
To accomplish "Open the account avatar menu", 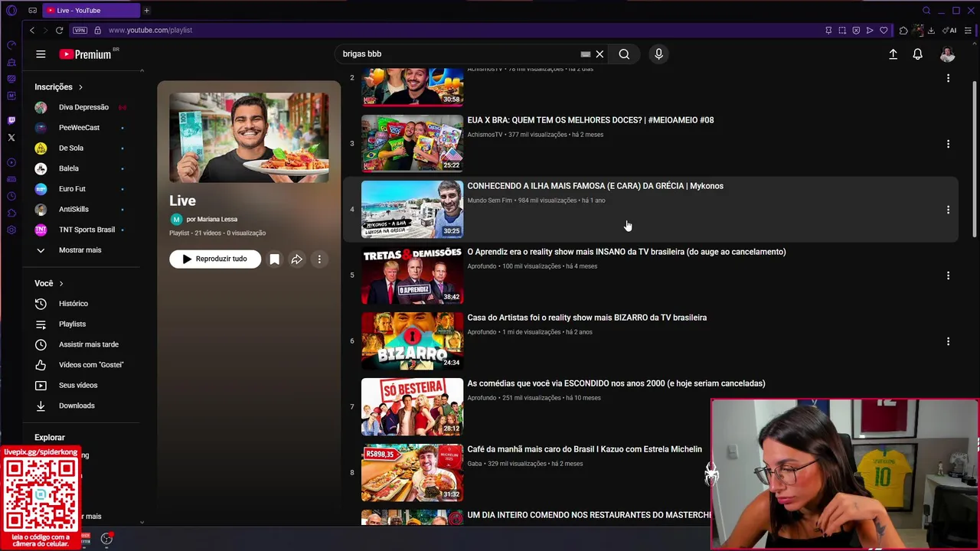I will [947, 54].
